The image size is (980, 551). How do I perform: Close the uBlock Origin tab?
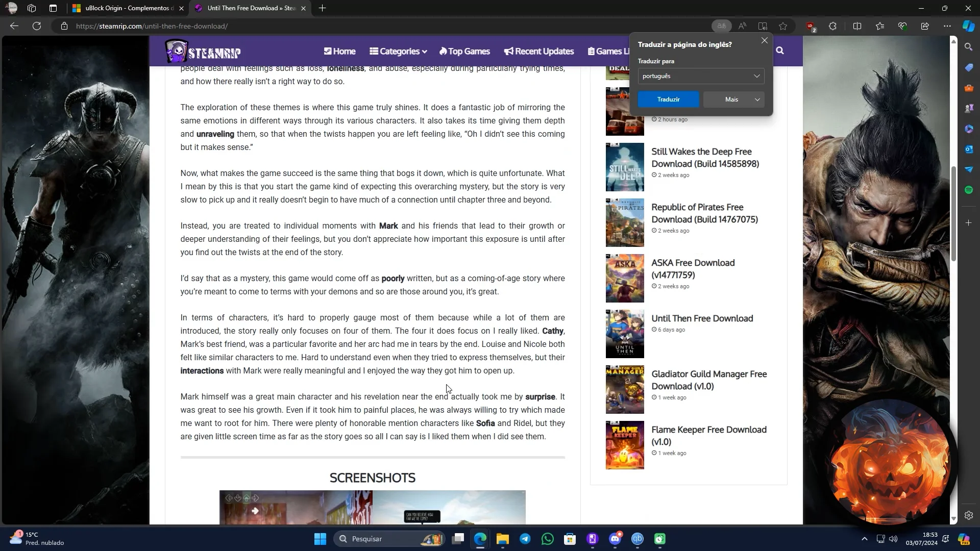point(181,8)
